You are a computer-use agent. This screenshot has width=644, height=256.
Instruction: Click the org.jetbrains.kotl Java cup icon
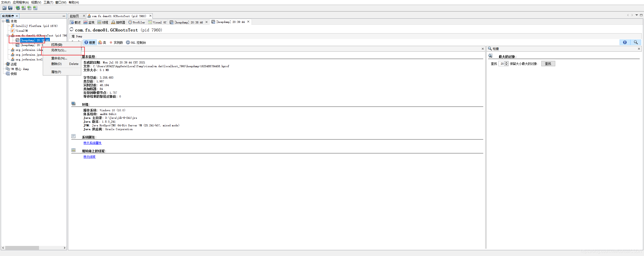coord(13,59)
